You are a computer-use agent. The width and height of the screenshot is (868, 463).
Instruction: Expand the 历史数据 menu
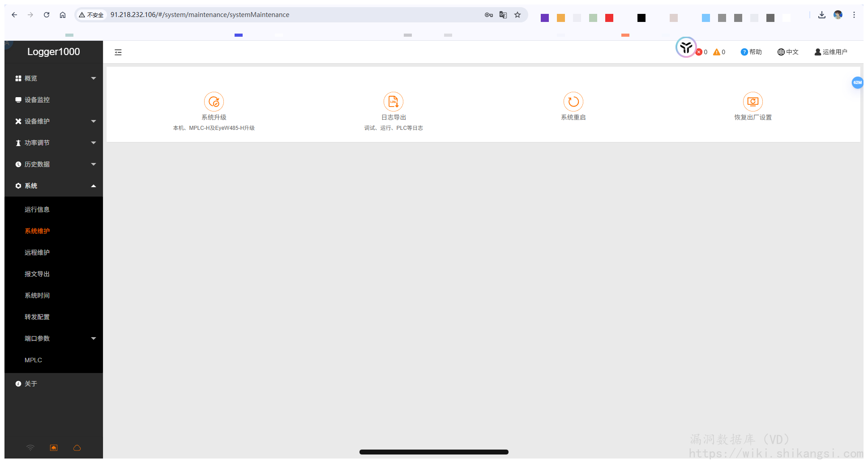54,164
